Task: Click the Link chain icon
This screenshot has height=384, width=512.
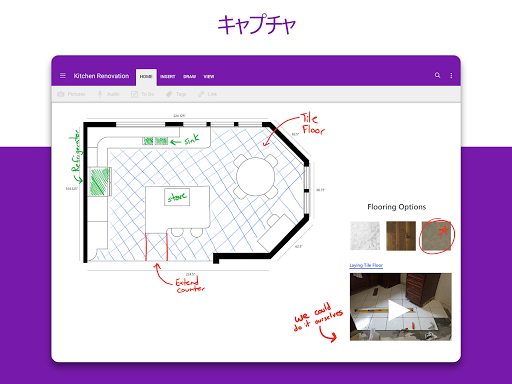Action: coord(201,94)
